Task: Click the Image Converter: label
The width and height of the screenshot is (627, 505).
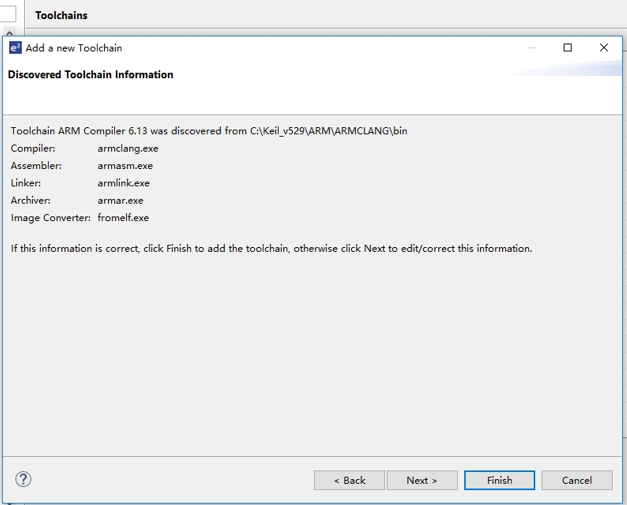Action: pyautogui.click(x=51, y=218)
